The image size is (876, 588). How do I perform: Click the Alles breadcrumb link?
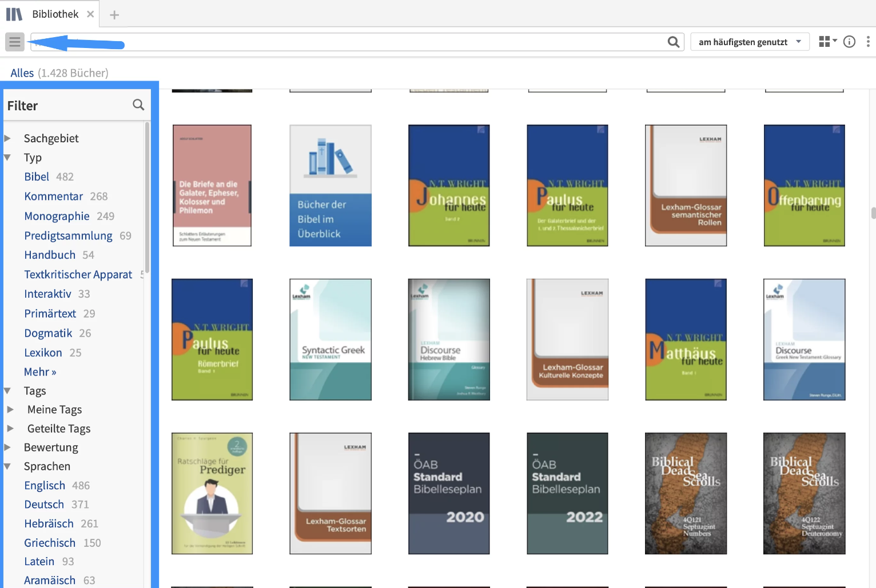point(22,73)
